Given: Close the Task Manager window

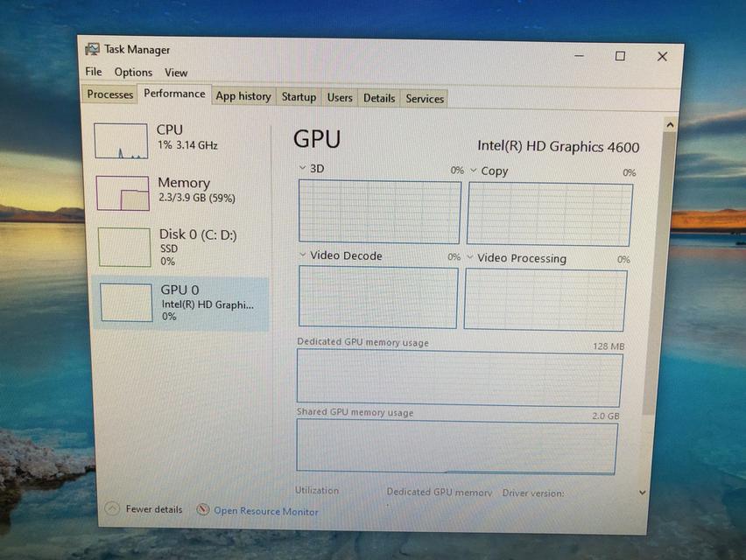Looking at the screenshot, I should pos(662,57).
